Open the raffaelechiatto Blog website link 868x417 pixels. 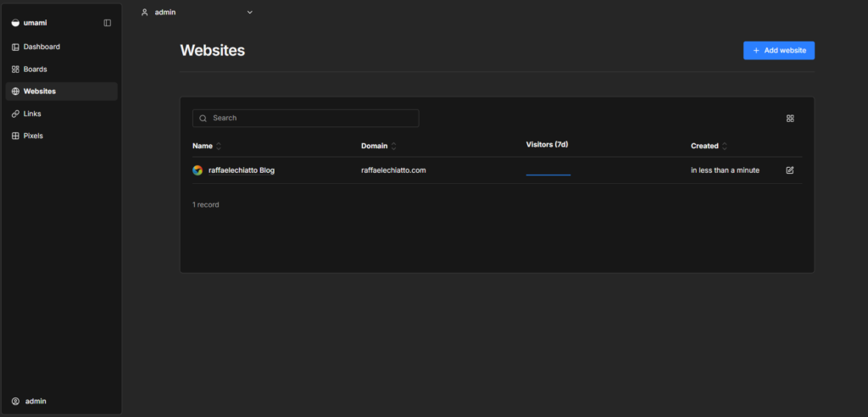click(x=242, y=170)
